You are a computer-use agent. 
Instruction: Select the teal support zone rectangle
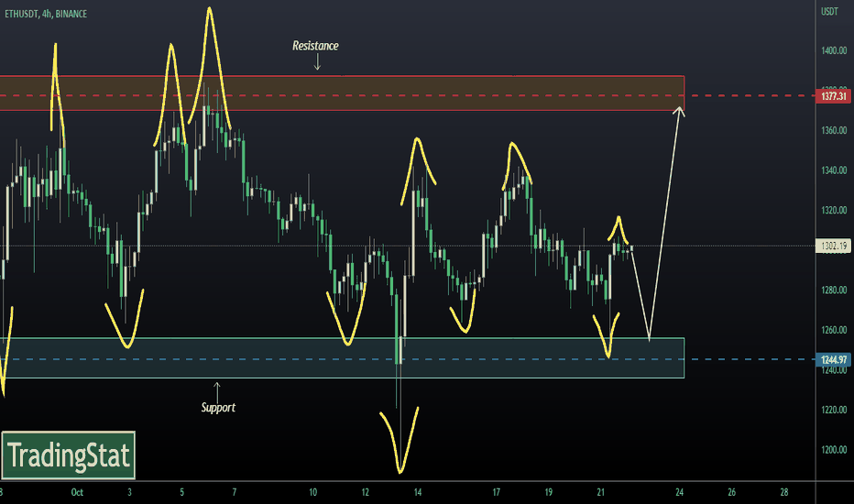pos(342,357)
